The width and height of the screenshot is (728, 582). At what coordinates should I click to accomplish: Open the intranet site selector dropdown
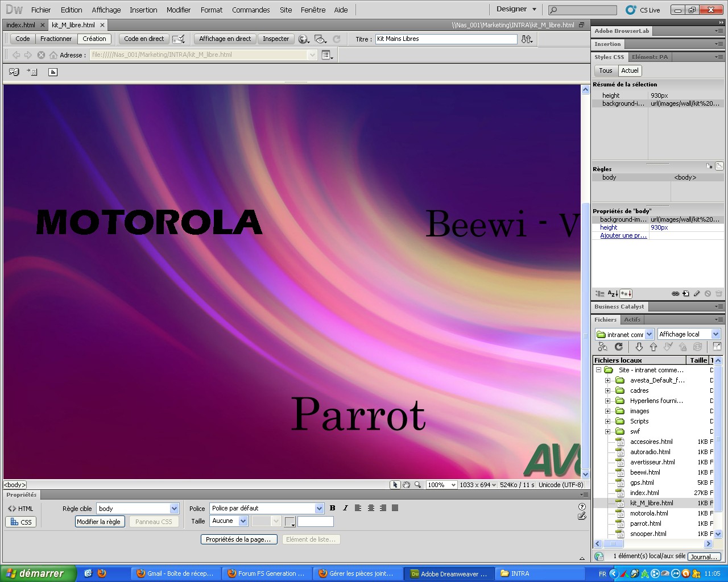tap(624, 334)
